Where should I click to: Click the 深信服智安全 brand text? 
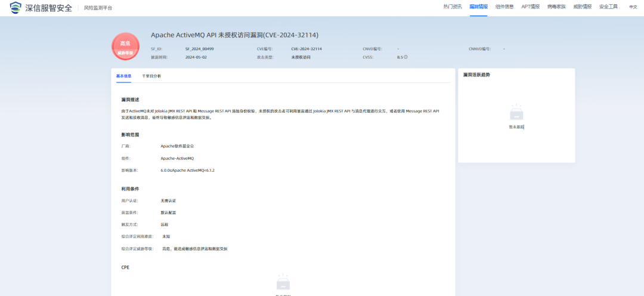[48, 8]
